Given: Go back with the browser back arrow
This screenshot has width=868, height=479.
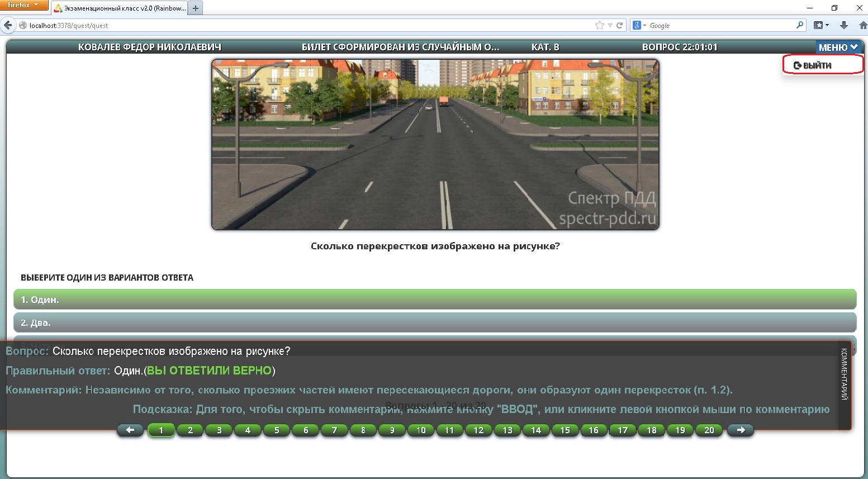Looking at the screenshot, I should point(8,25).
